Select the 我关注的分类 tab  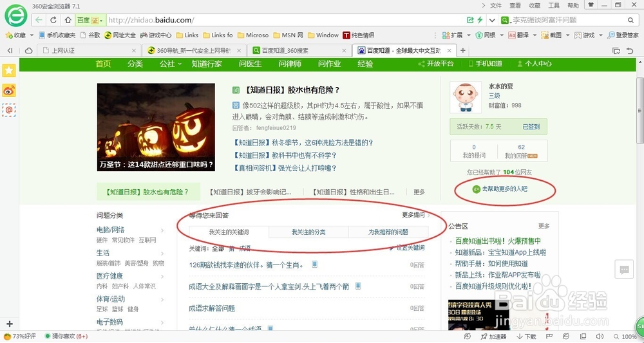[x=308, y=232]
